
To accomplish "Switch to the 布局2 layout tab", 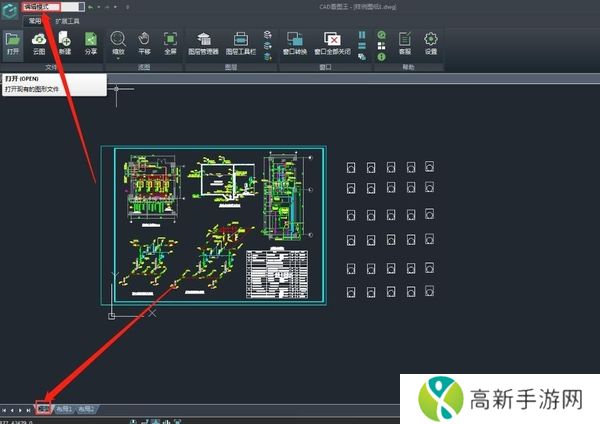I will (87, 409).
